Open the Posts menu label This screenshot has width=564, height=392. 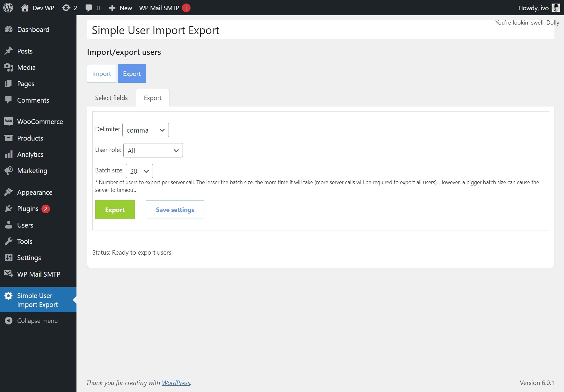click(x=25, y=51)
